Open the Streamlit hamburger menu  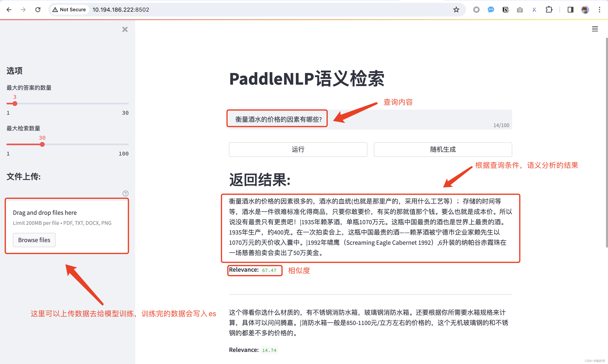(x=595, y=29)
